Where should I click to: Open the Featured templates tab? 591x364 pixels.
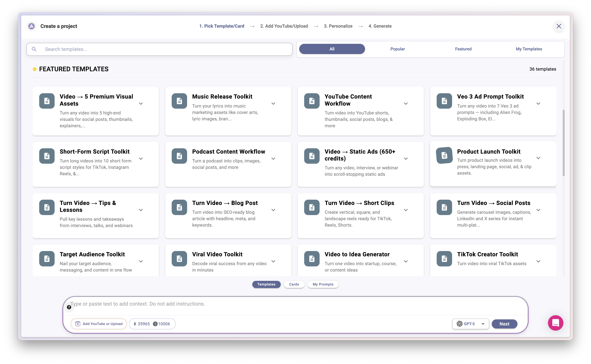point(463,49)
